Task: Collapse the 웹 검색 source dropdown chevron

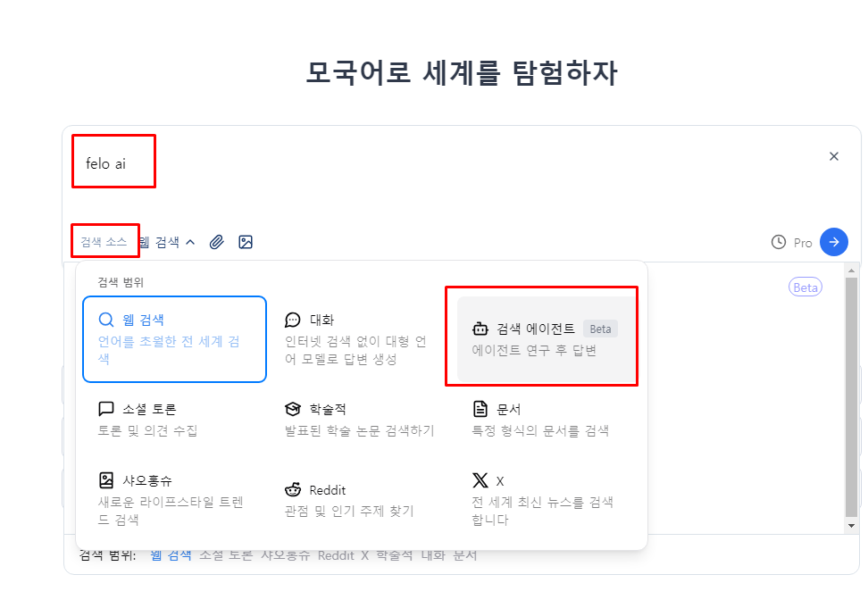Action: pyautogui.click(x=190, y=242)
